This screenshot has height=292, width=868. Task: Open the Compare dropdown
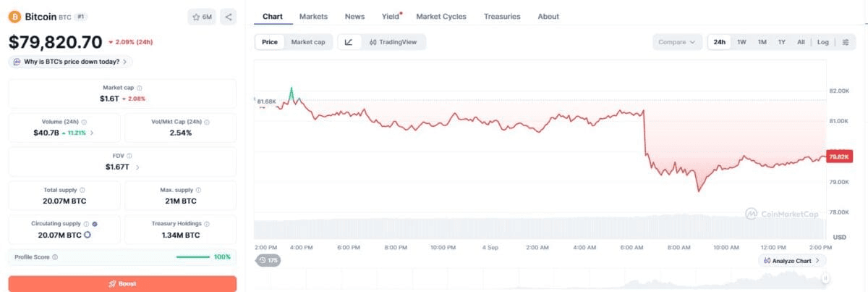click(x=677, y=42)
